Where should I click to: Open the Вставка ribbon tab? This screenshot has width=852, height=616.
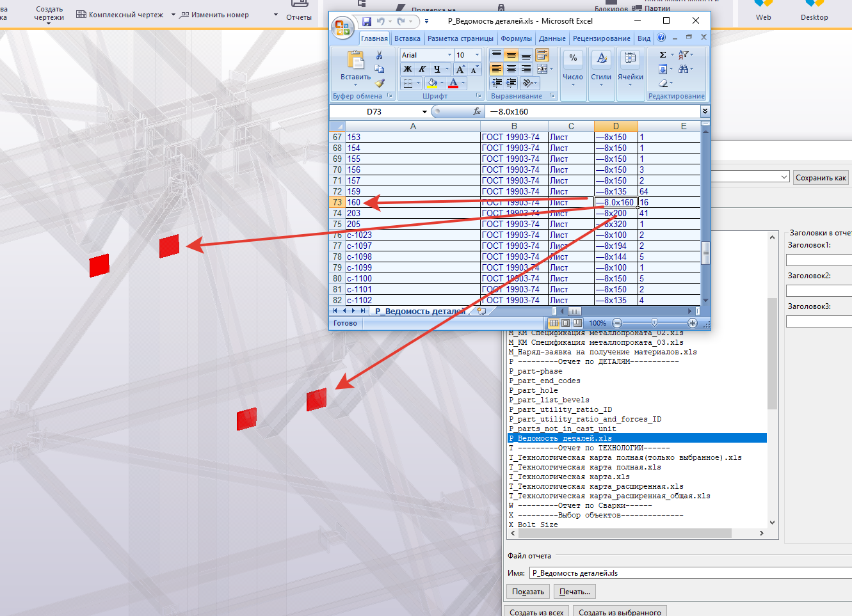pyautogui.click(x=407, y=38)
